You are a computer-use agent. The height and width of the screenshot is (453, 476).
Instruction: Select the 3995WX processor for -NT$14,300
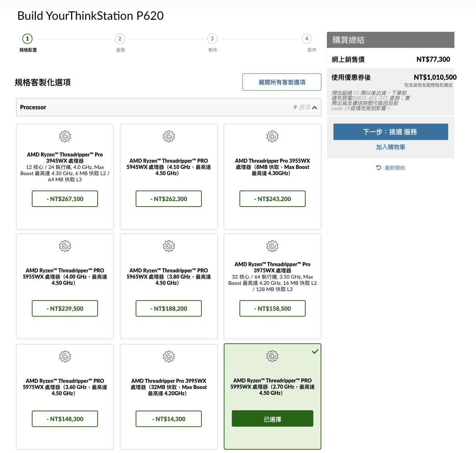point(169,419)
